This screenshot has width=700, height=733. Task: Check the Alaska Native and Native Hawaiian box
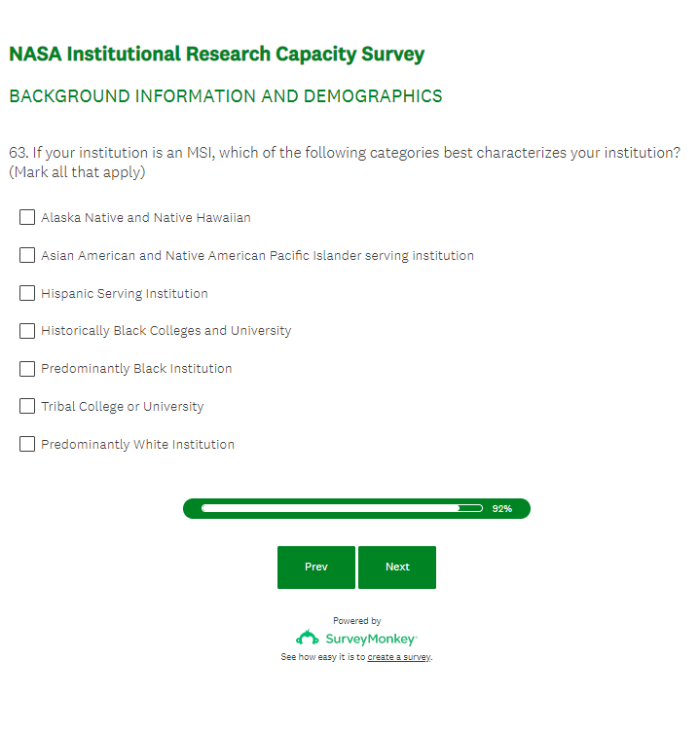[27, 218]
